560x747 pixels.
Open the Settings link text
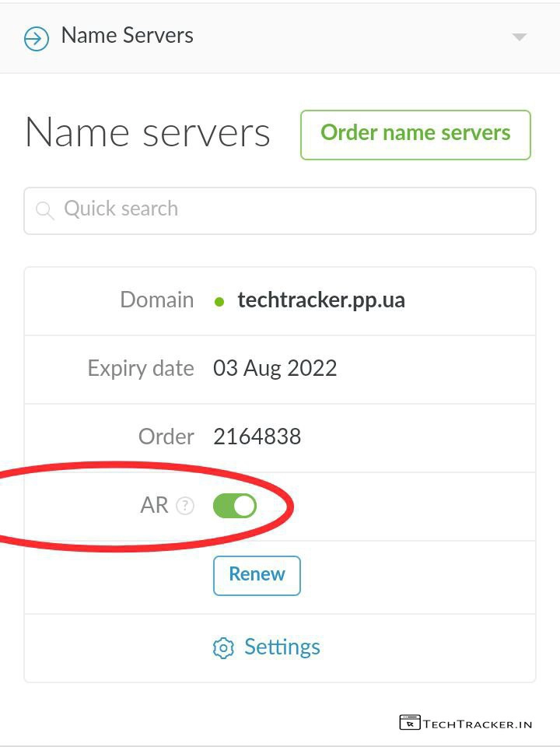282,647
